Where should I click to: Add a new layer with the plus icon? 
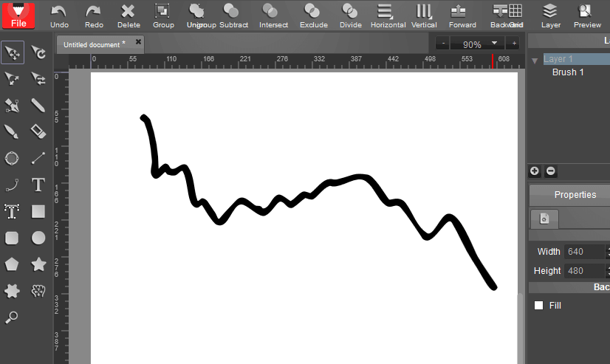click(535, 171)
